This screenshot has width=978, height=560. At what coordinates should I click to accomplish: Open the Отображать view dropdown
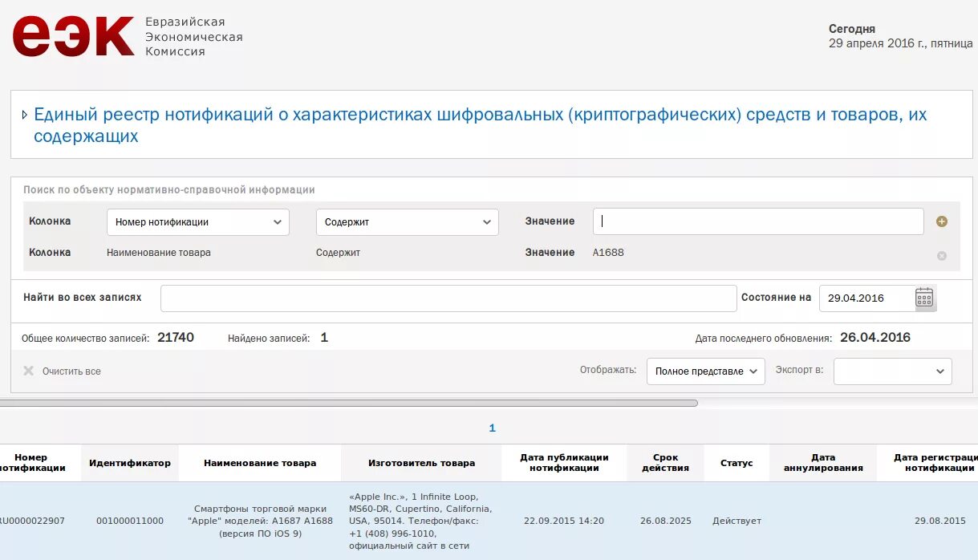click(x=706, y=371)
